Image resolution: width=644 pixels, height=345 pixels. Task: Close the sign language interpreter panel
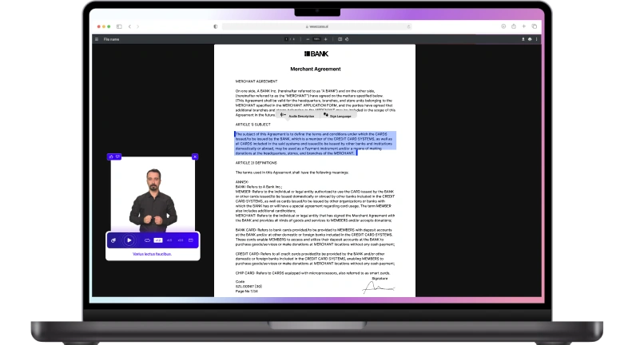195,157
